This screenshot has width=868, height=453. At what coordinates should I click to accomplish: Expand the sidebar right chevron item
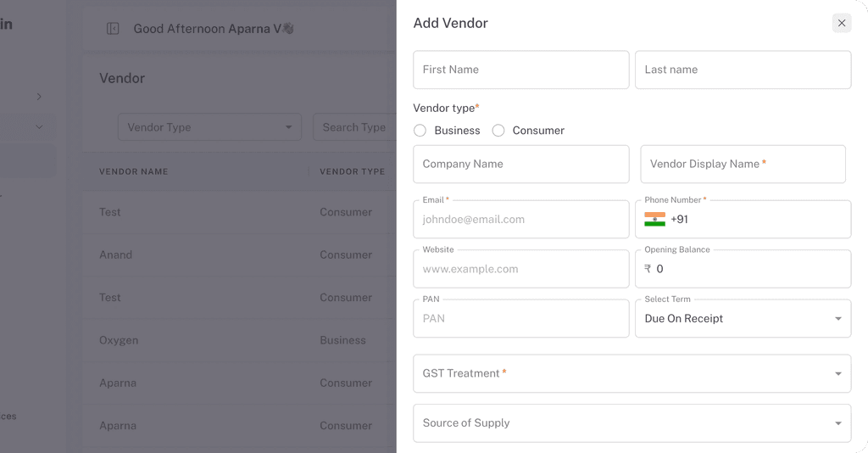tap(39, 97)
